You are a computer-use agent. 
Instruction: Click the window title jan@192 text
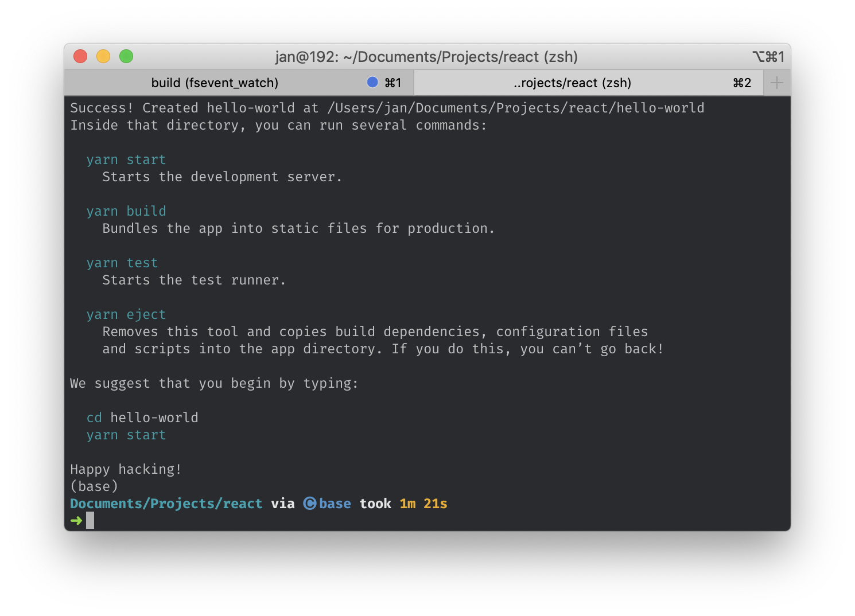tap(426, 57)
